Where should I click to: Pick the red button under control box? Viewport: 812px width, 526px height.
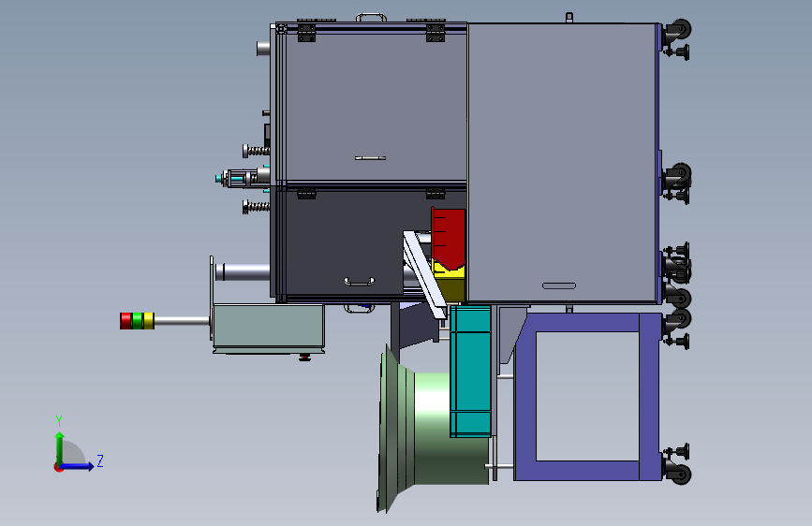(304, 358)
